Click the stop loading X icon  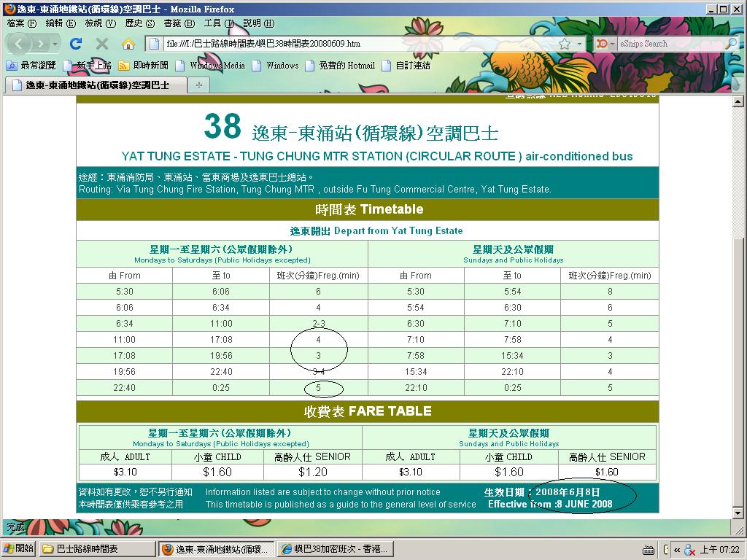[102, 44]
